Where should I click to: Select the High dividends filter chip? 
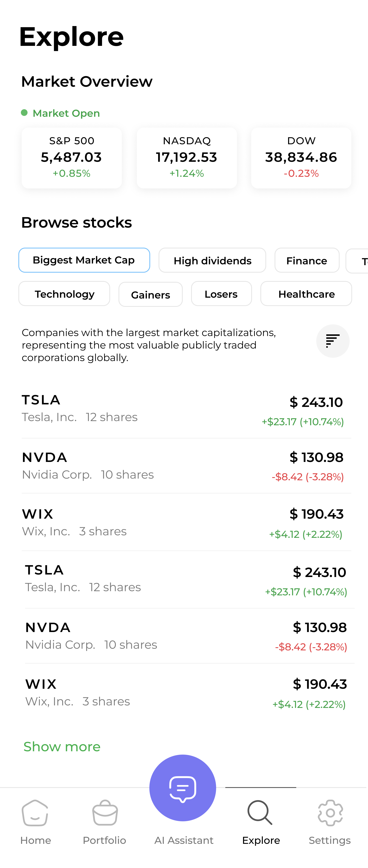(x=212, y=261)
